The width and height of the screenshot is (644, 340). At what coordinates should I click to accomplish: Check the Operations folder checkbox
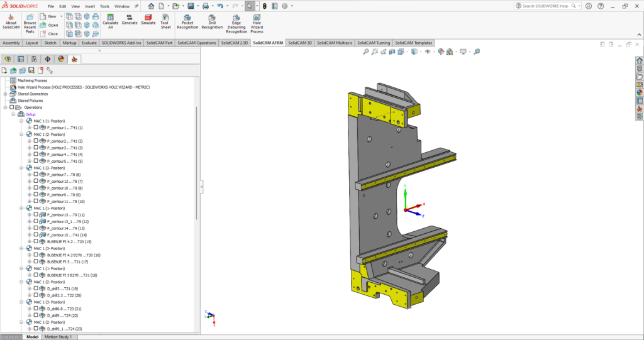click(11, 107)
